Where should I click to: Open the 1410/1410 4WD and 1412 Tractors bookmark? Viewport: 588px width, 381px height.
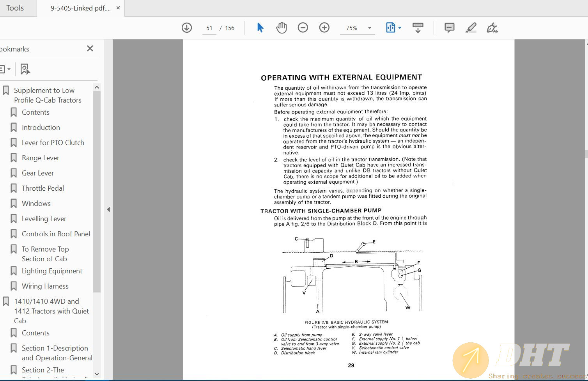click(x=51, y=311)
